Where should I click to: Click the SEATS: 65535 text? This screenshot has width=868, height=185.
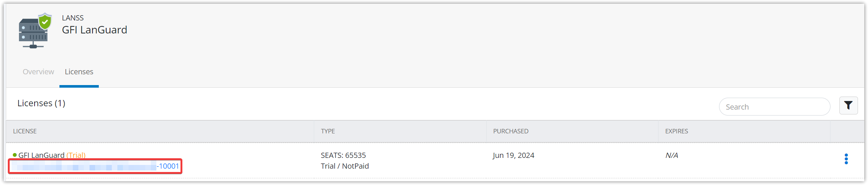[343, 155]
